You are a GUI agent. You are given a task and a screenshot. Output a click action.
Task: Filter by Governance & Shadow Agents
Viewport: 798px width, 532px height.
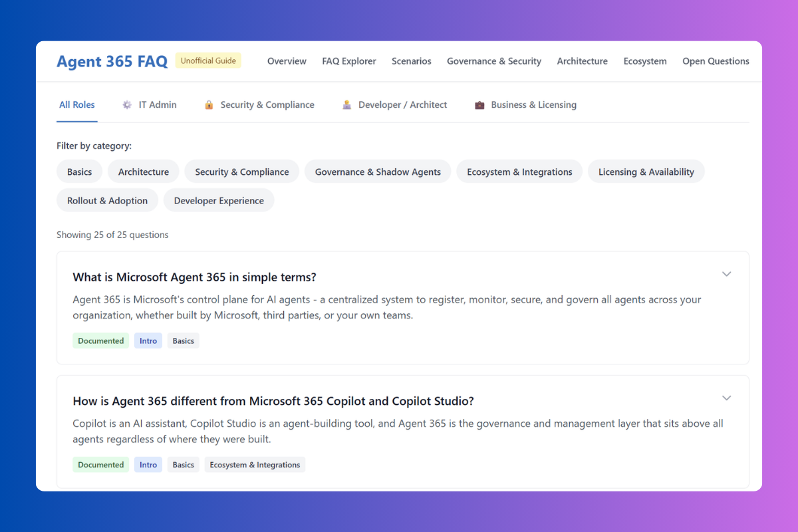point(377,171)
